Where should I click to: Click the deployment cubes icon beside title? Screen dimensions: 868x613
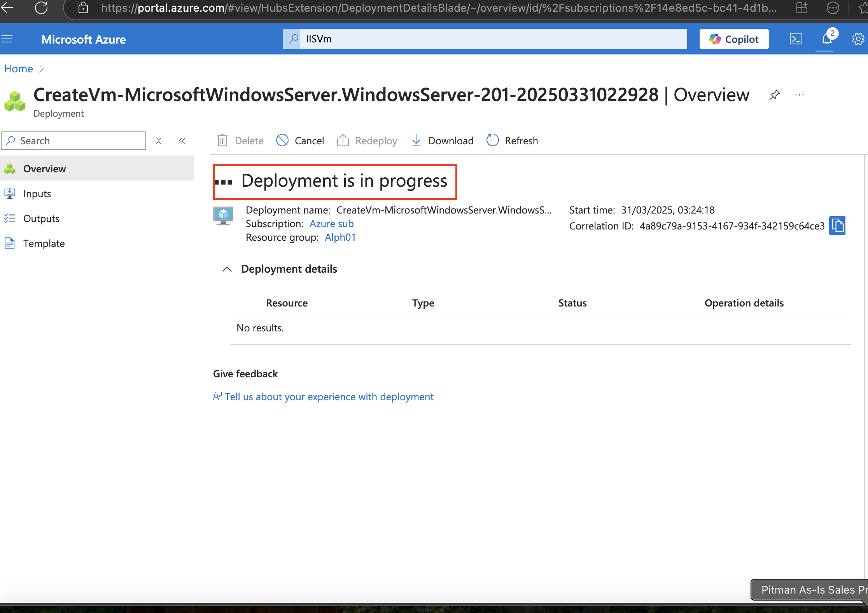point(15,101)
